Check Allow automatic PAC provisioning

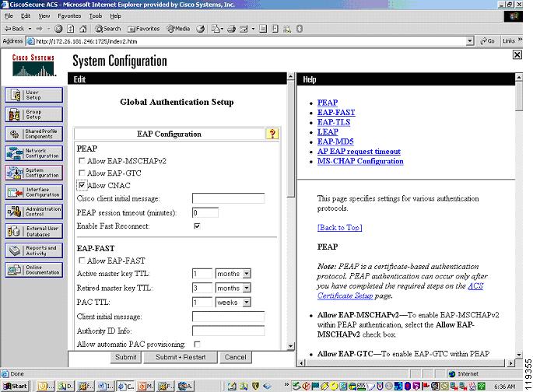[197, 344]
